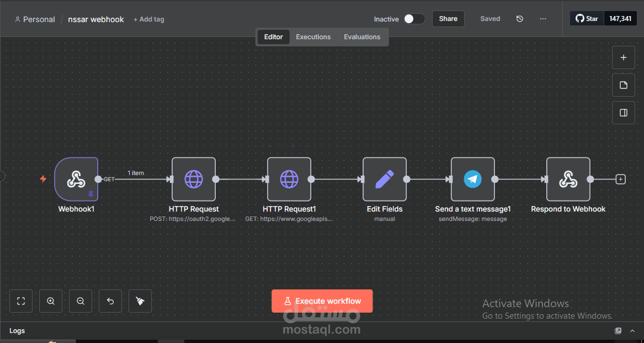Click + Add tag
Viewport: 644px width, 343px height.
(x=148, y=19)
